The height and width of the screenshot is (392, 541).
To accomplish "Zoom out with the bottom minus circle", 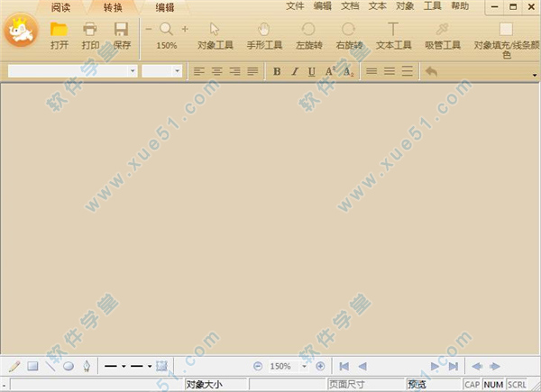I will (258, 366).
